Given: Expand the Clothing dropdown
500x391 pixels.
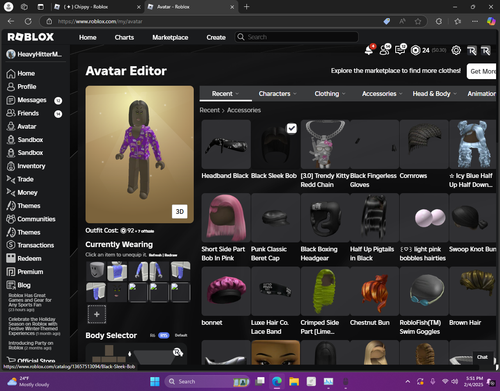Looking at the screenshot, I should coord(330,94).
